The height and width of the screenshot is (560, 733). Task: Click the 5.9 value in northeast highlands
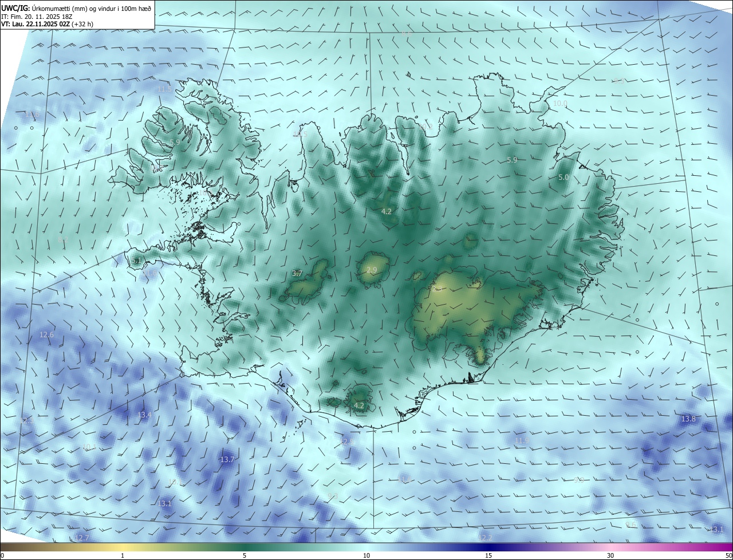512,160
